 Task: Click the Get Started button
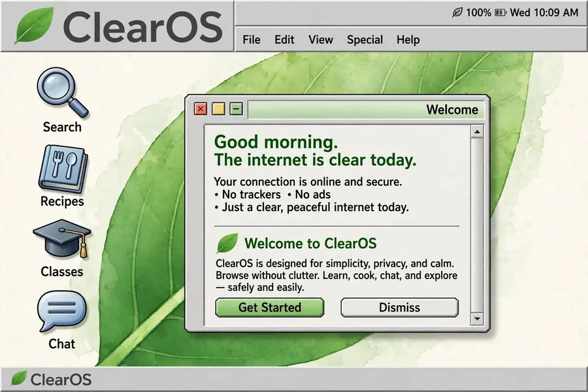point(270,308)
